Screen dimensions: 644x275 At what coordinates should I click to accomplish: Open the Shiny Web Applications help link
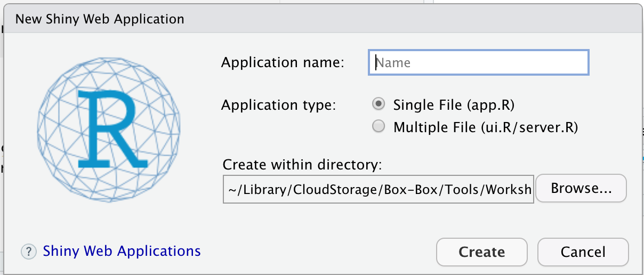pos(122,251)
